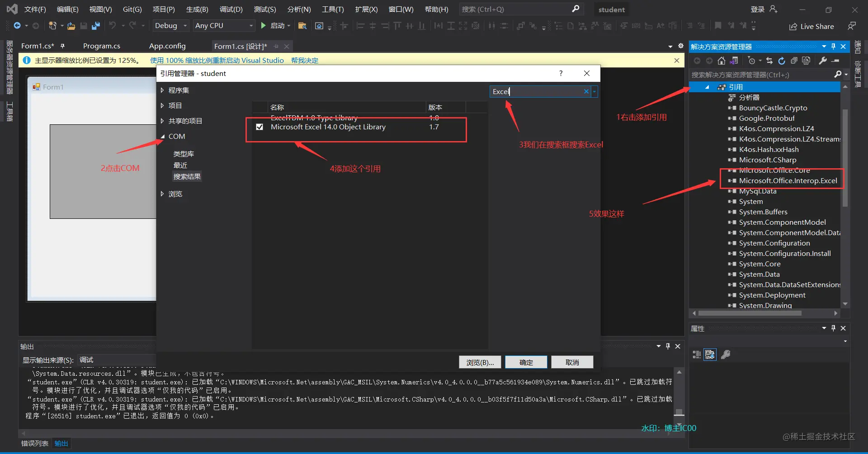This screenshot has height=454, width=868.
Task: Click the new project icon in the toolbar
Action: click(52, 26)
